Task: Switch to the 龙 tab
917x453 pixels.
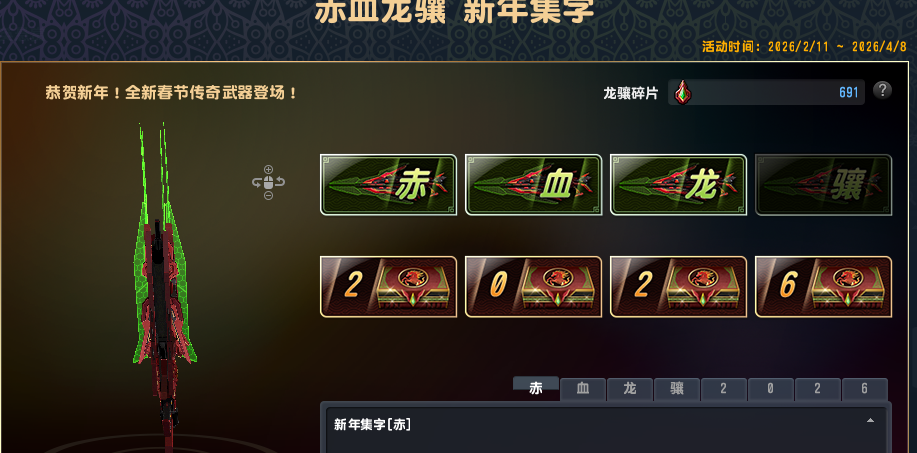Action: pyautogui.click(x=630, y=389)
